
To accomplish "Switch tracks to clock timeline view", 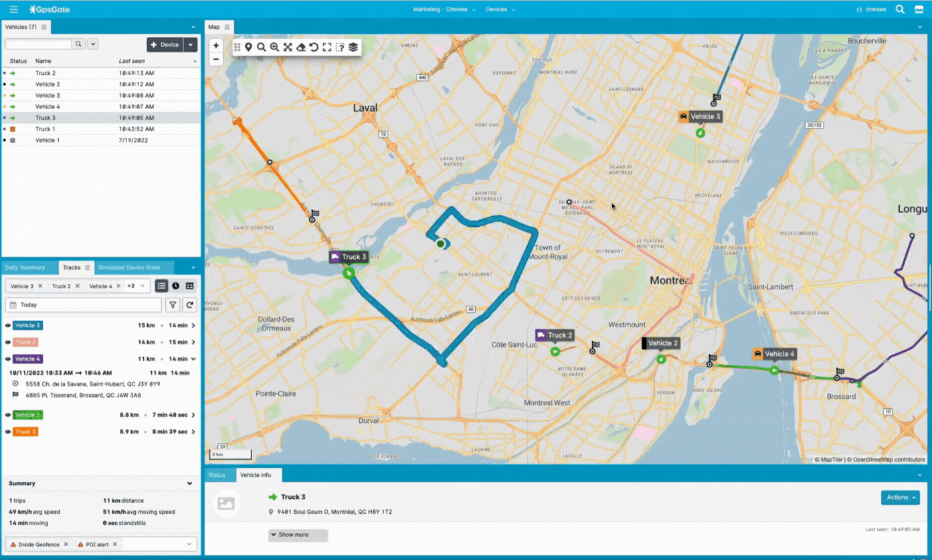I will click(175, 286).
